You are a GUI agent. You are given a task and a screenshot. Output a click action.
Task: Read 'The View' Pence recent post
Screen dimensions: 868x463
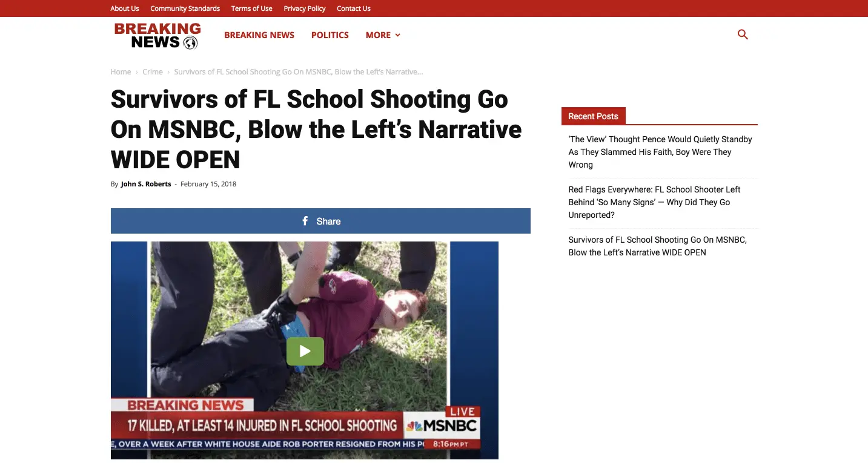[x=660, y=152]
